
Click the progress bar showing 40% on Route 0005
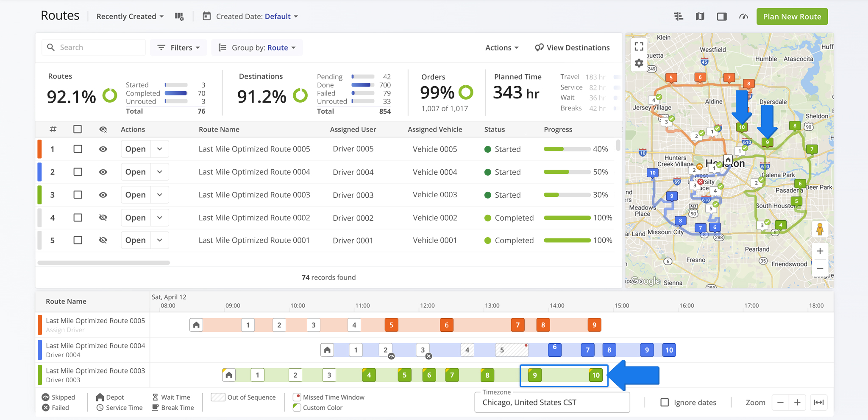pos(567,149)
